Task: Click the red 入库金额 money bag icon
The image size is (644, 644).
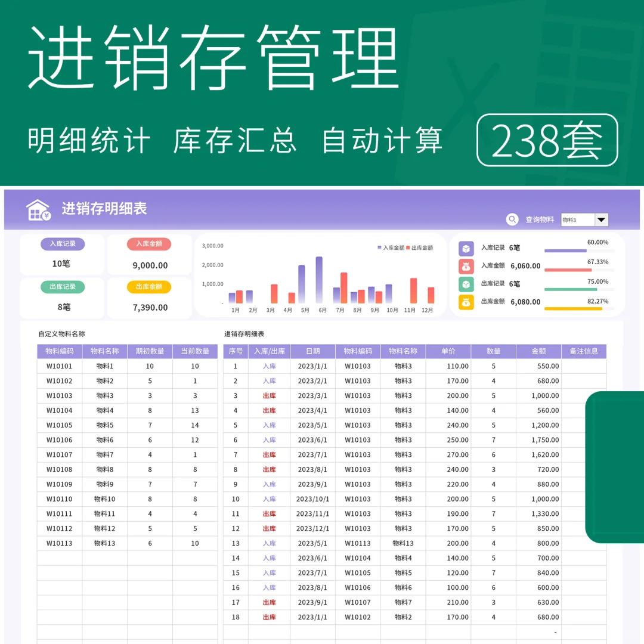Action: click(x=466, y=267)
